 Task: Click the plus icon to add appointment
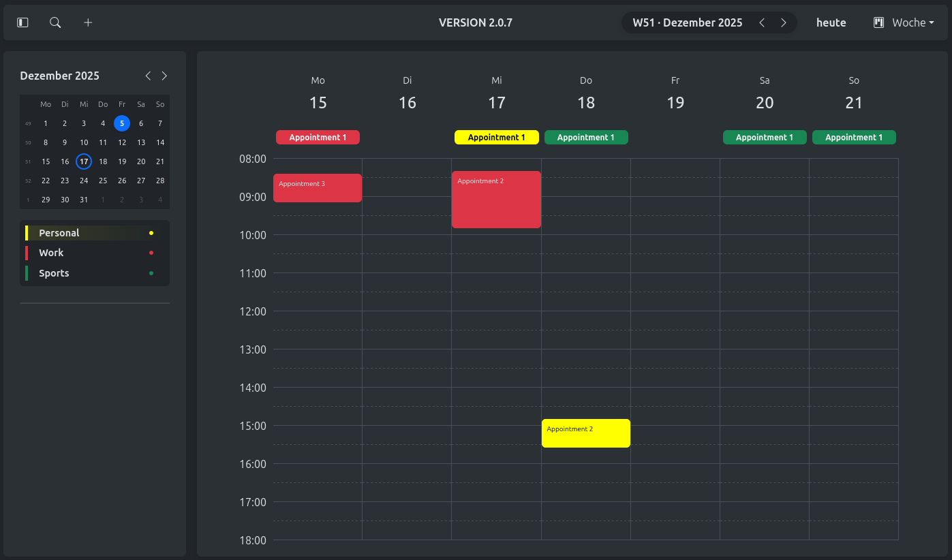coord(88,22)
